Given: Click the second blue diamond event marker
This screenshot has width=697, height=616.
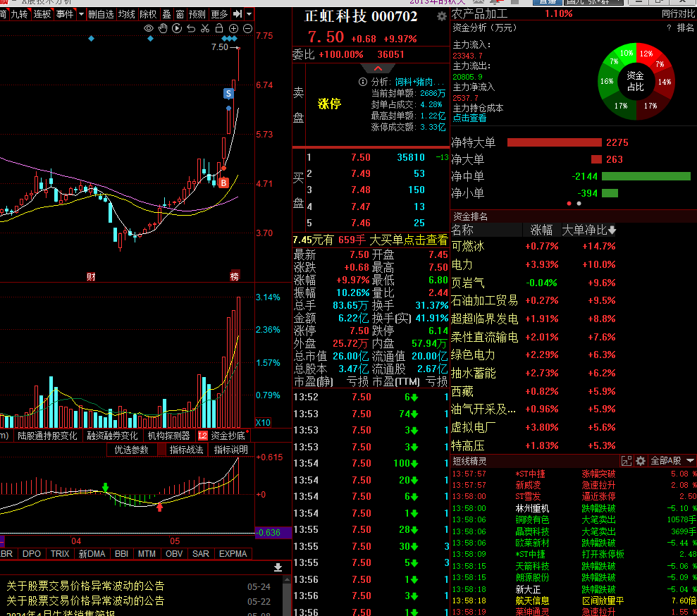Looking at the screenshot, I should click(x=150, y=39).
